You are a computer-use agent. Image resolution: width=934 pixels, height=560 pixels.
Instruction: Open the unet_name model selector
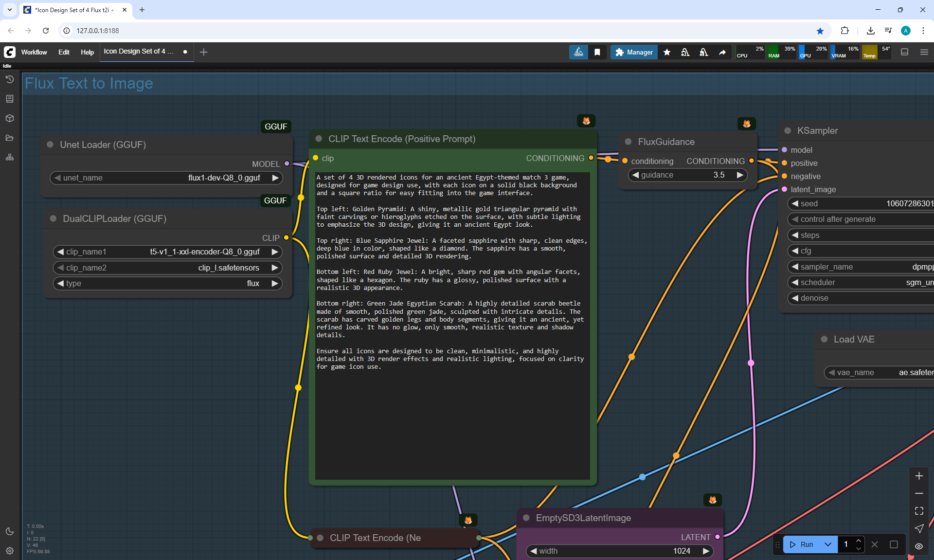coord(166,178)
